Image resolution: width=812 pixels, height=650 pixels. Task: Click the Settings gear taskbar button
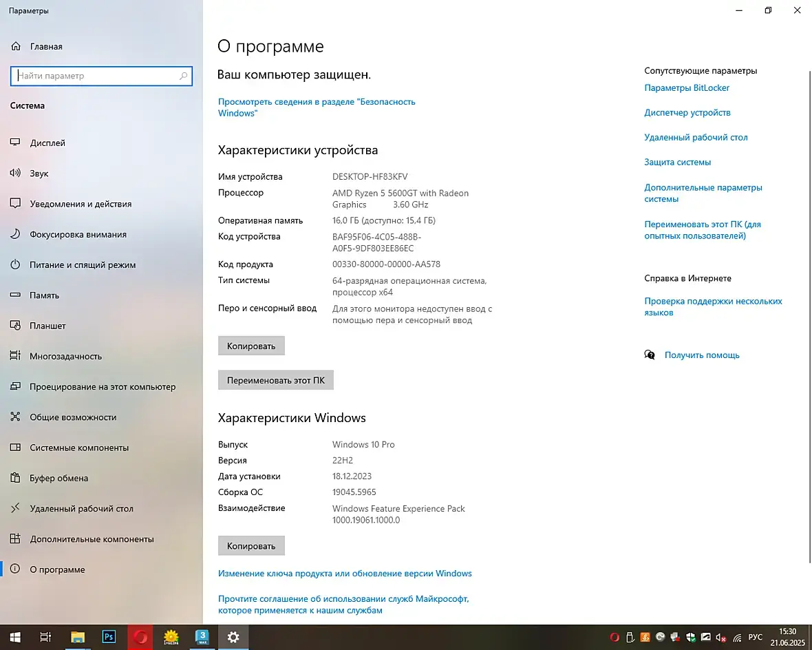233,637
